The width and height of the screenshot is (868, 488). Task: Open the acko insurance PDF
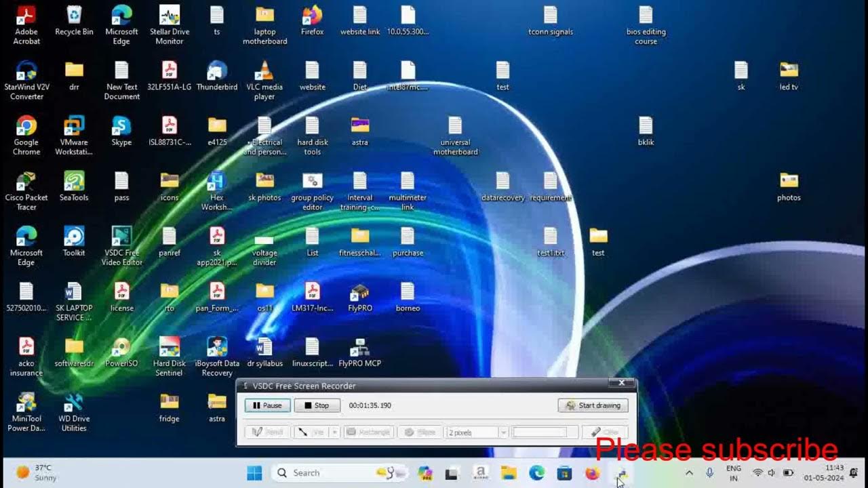[x=26, y=356]
